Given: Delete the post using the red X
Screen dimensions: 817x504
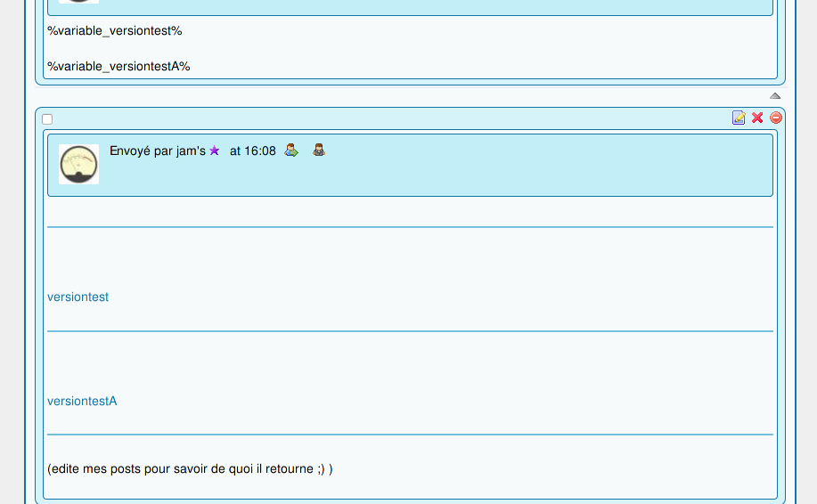Looking at the screenshot, I should pos(757,118).
